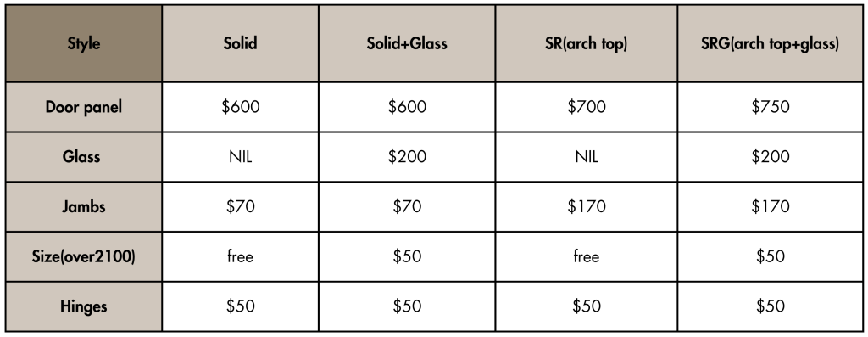Click the SRG(arch top+glass) header
This screenshot has height=337, width=868.
770,43
